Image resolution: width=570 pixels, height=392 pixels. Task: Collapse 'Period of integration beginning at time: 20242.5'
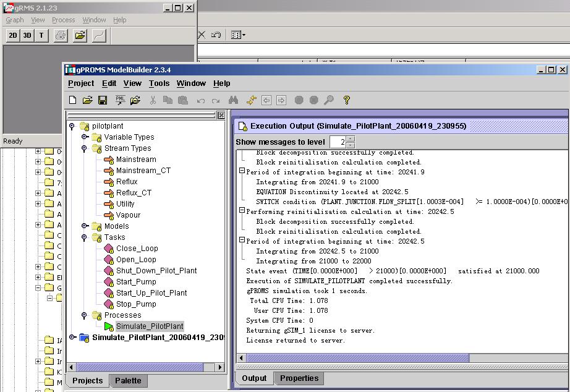click(242, 240)
